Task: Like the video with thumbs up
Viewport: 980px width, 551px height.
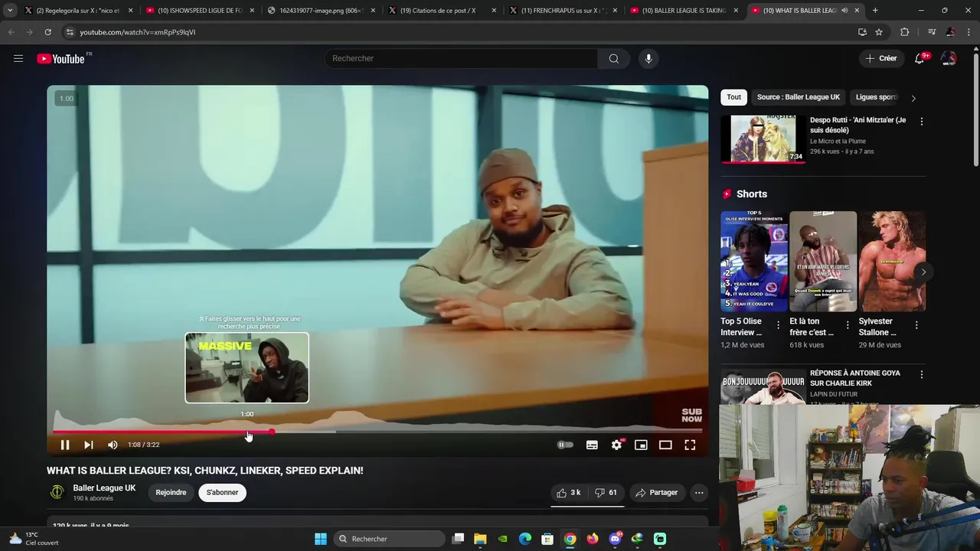Action: (569, 493)
